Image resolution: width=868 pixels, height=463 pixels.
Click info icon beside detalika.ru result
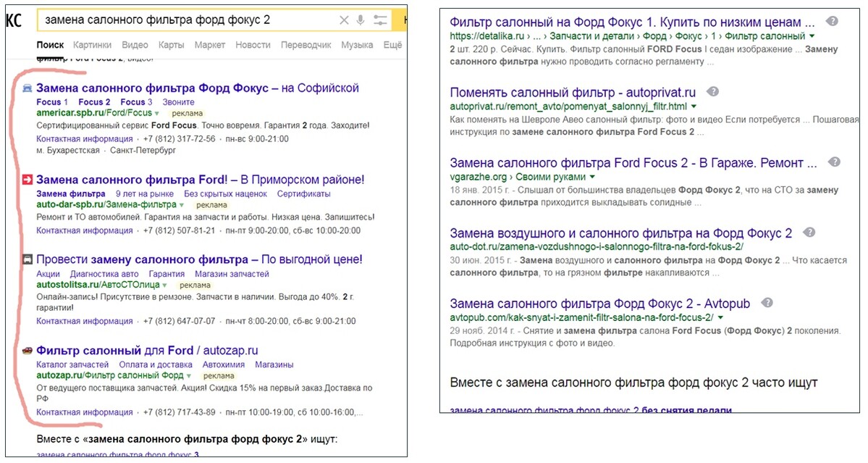[x=832, y=22]
